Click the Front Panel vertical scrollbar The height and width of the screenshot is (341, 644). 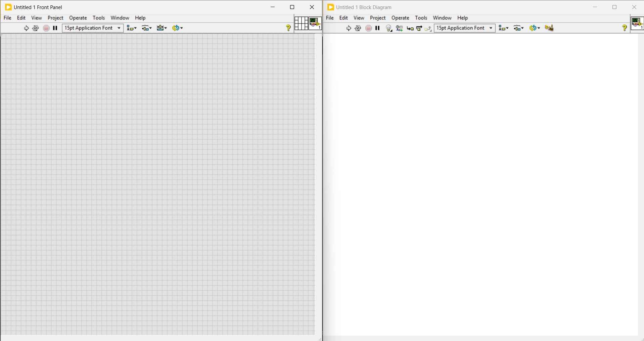click(x=319, y=184)
